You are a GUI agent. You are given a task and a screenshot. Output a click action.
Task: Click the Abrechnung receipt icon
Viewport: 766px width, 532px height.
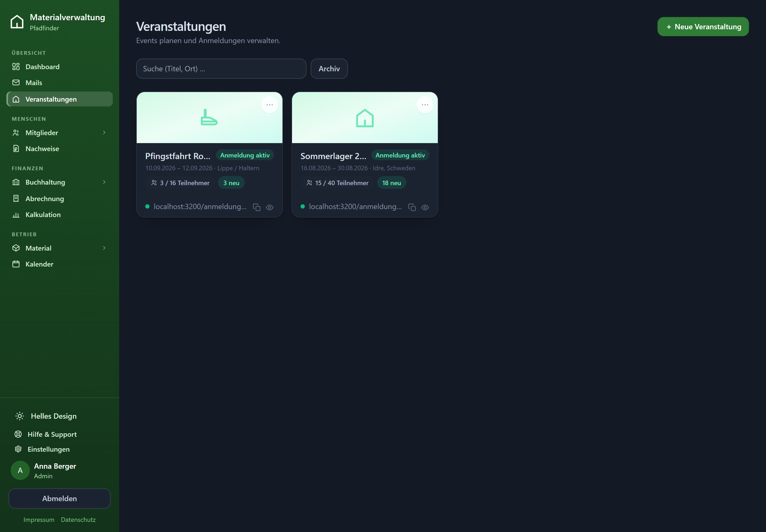point(16,199)
